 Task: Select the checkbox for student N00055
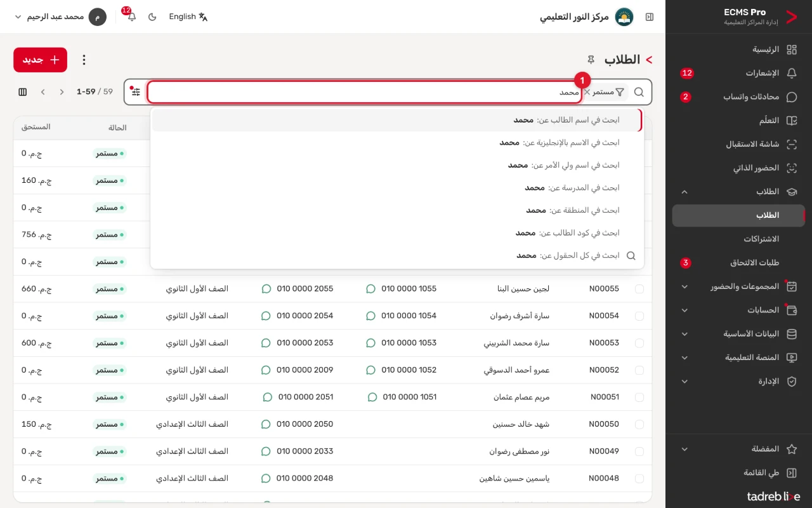639,289
